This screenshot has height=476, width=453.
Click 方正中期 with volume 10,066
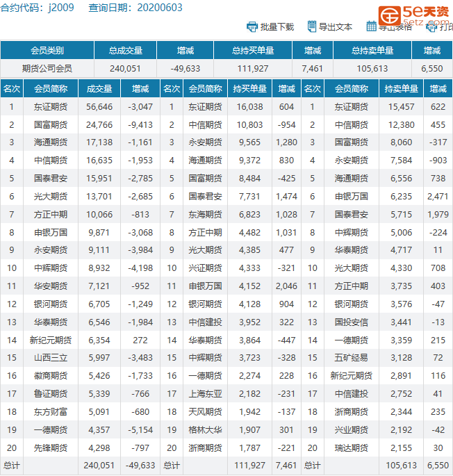(x=51, y=215)
